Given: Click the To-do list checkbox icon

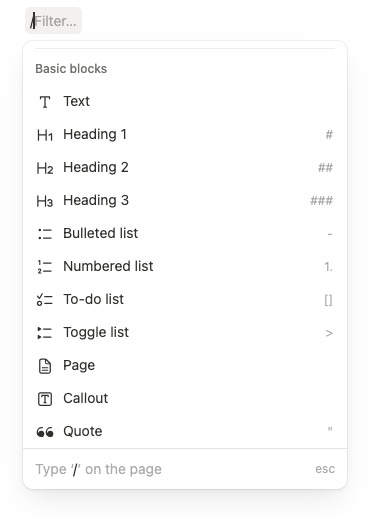Looking at the screenshot, I should tap(45, 300).
